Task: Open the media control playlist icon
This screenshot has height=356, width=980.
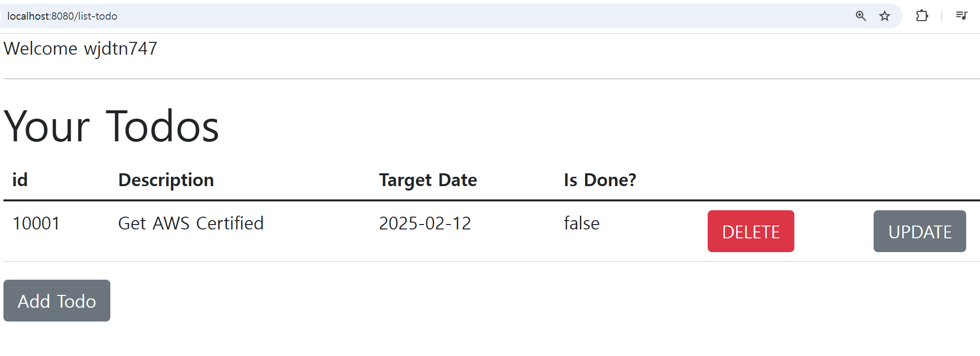Action: [x=961, y=16]
